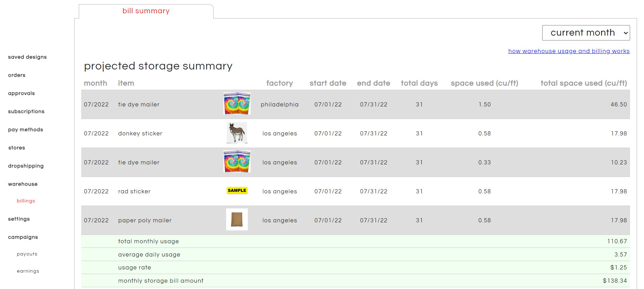Open subscriptions sidebar item
This screenshot has height=289, width=644.
(x=26, y=111)
